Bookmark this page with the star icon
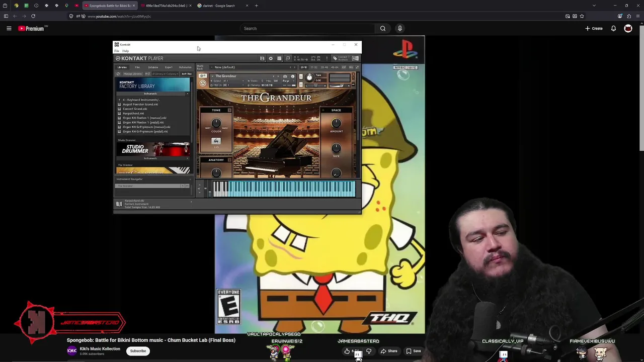Viewport: 644px width, 362px height. pyautogui.click(x=582, y=16)
